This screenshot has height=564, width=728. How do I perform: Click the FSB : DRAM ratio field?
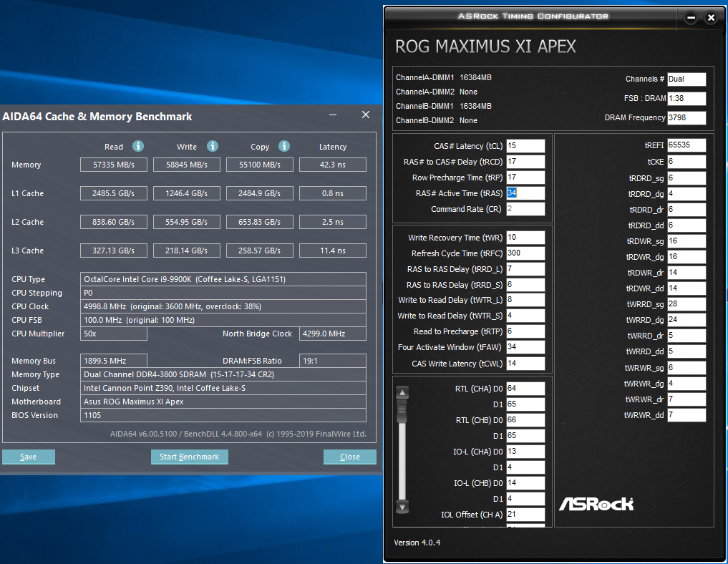coord(686,98)
